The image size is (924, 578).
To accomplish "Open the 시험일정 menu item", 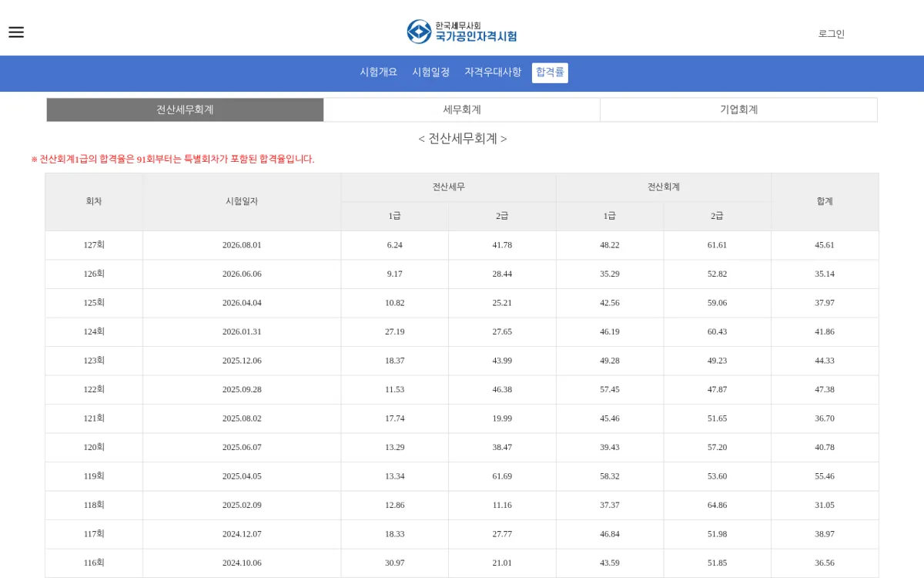I will coord(431,72).
